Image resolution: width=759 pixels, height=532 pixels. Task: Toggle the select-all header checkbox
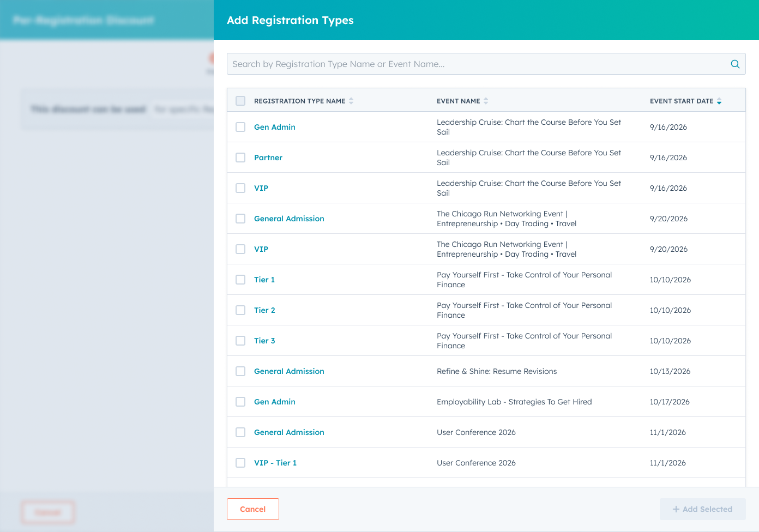tap(240, 101)
